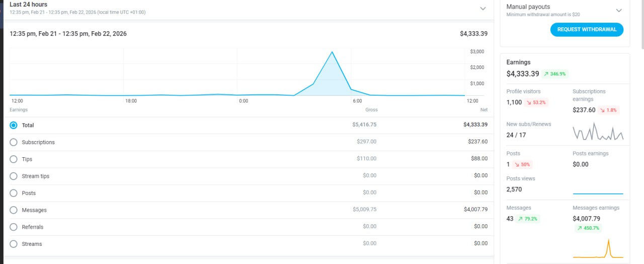Image resolution: width=644 pixels, height=264 pixels.
Task: Click the New subs/Renews 24 / 17 value
Action: click(x=516, y=135)
